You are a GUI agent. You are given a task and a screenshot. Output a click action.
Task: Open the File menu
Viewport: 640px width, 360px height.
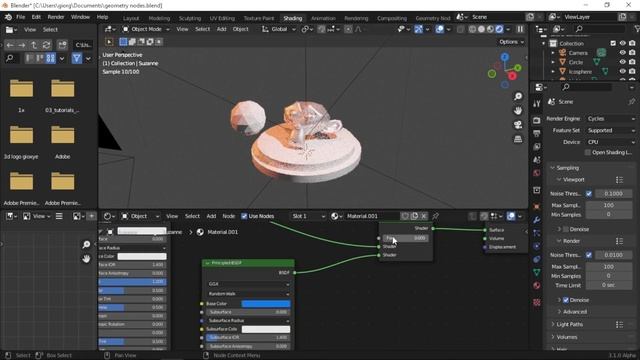tap(20, 17)
